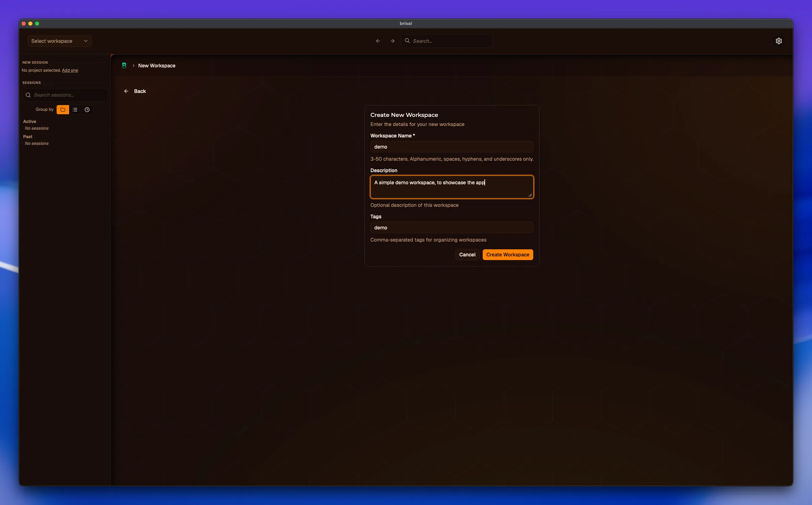Focus the Search sessions field
This screenshot has height=505, width=812.
(65, 95)
